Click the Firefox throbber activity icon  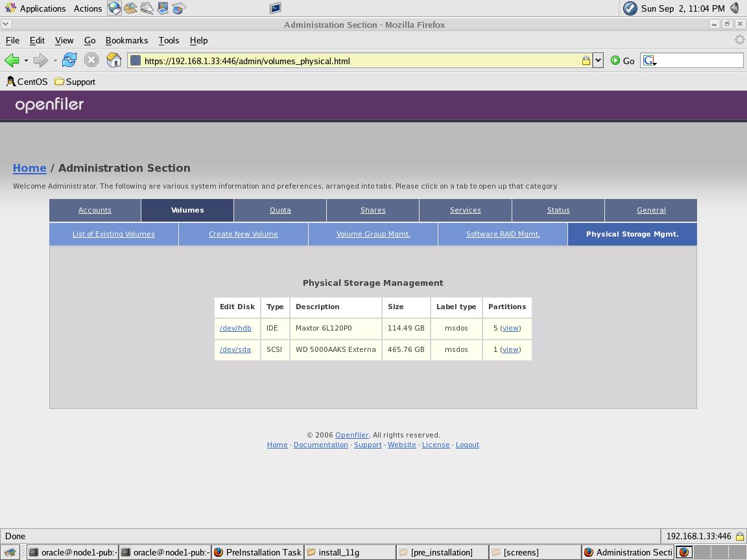pyautogui.click(x=739, y=40)
